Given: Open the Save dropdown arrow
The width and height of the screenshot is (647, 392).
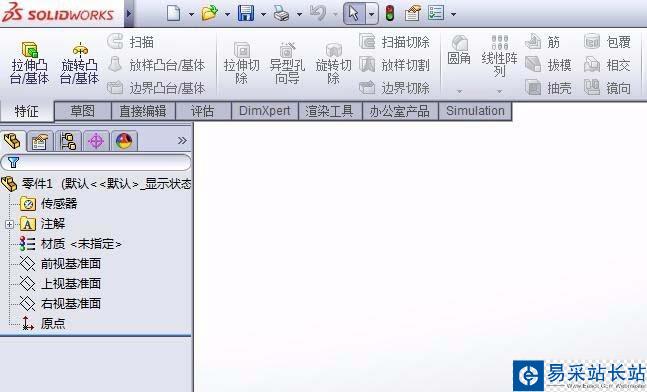Looking at the screenshot, I should coord(263,14).
